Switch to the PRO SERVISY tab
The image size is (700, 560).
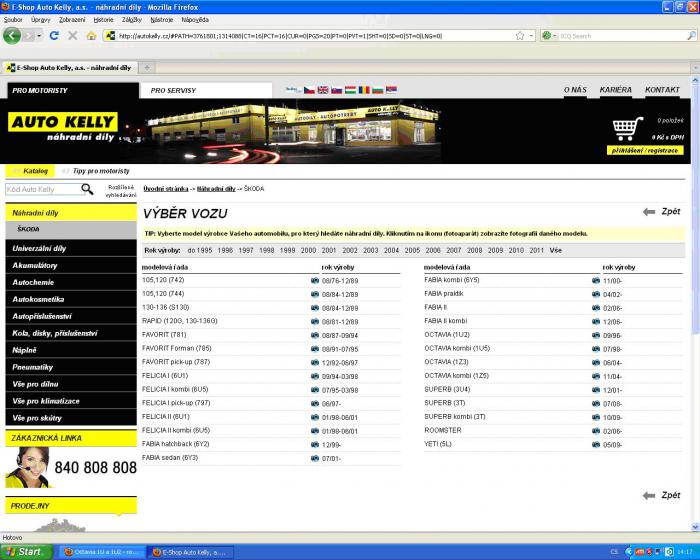[174, 90]
